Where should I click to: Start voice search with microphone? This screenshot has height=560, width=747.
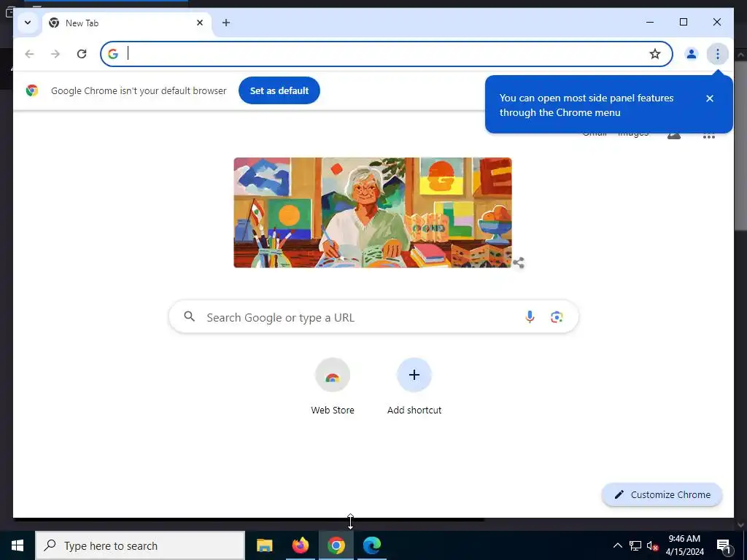pyautogui.click(x=530, y=316)
